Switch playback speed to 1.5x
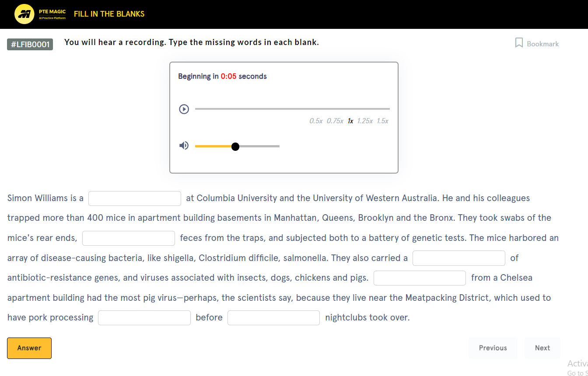The width and height of the screenshot is (588, 376). [x=382, y=121]
